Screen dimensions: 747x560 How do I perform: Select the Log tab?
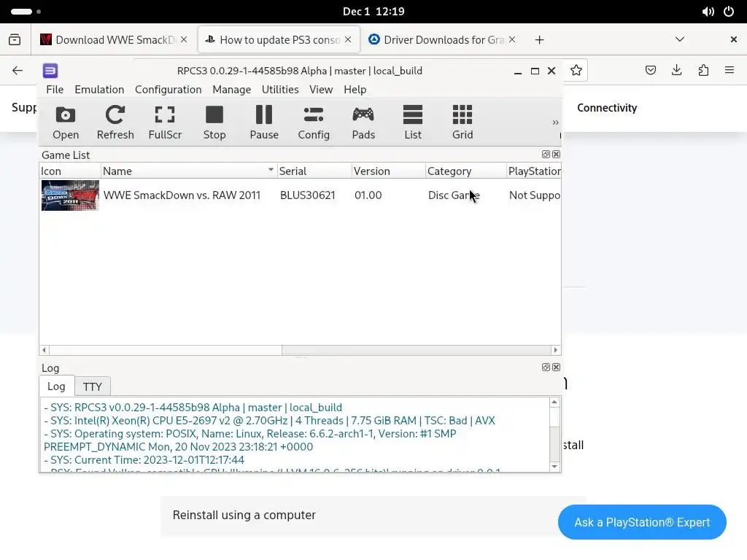tap(56, 386)
